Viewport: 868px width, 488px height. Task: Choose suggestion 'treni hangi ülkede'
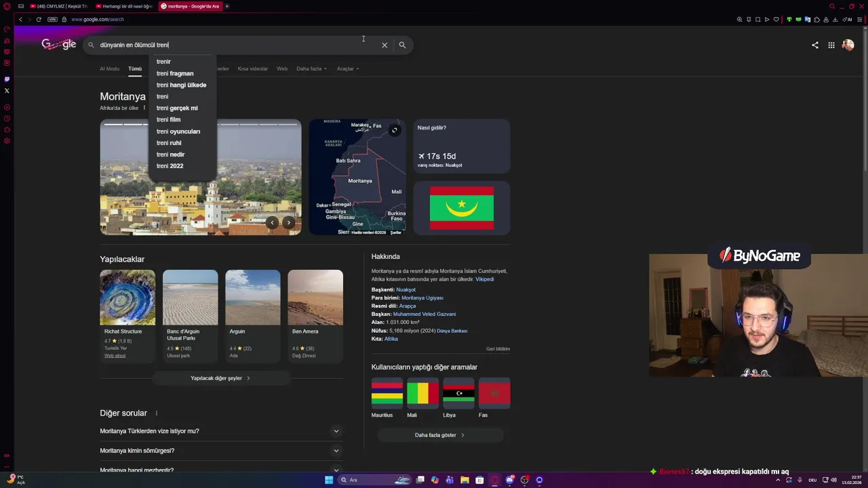pos(181,85)
